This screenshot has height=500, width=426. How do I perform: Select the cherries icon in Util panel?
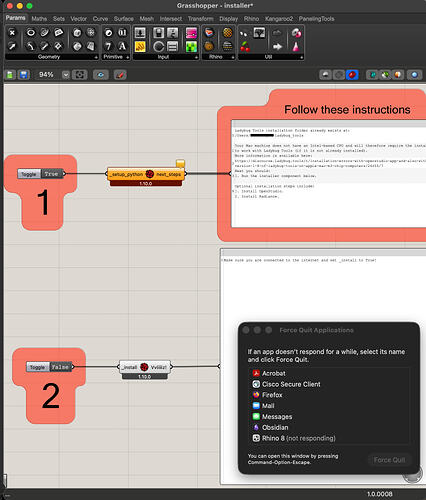pos(245,47)
